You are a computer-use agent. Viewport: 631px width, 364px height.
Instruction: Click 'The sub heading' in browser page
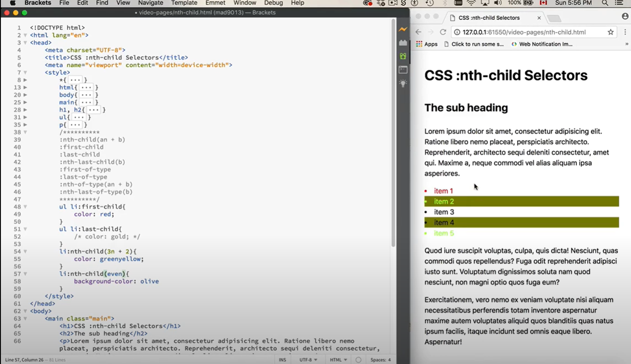point(466,108)
